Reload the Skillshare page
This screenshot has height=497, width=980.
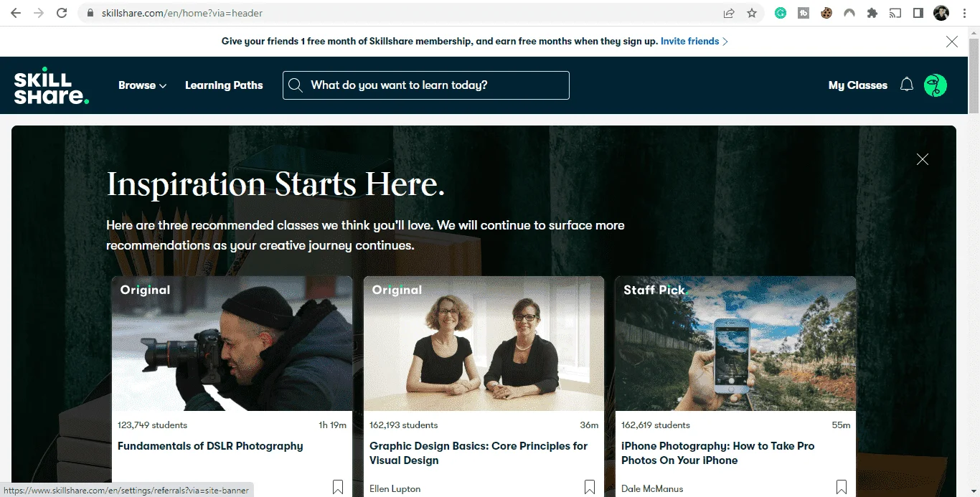(x=62, y=13)
